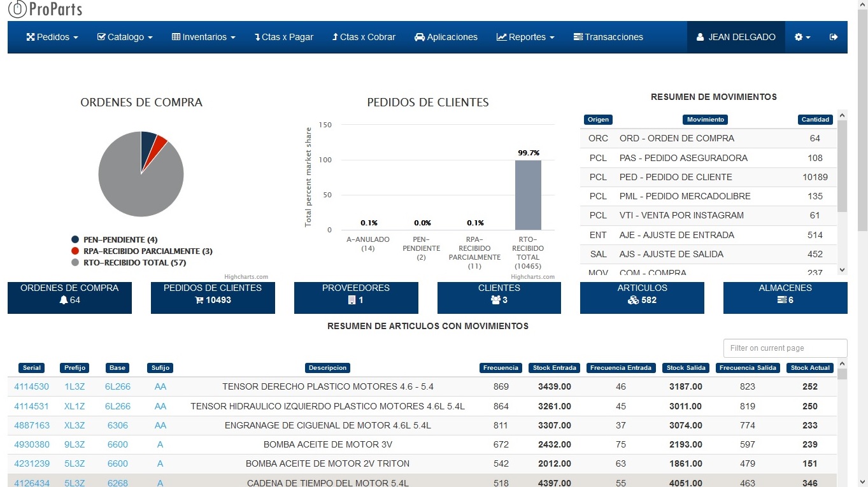Open the Reportes dropdown menu
Screen dimensions: 868x487
point(525,37)
